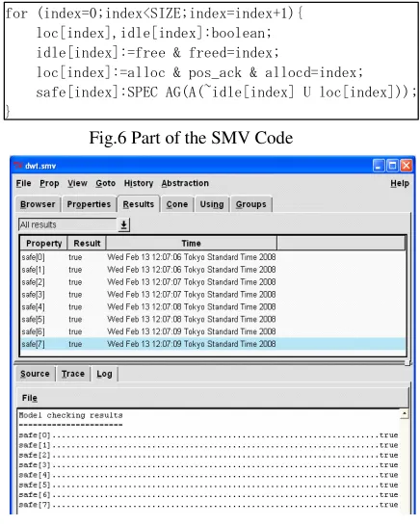Switch to the Browser tab
The image size is (420, 526).
(x=38, y=204)
